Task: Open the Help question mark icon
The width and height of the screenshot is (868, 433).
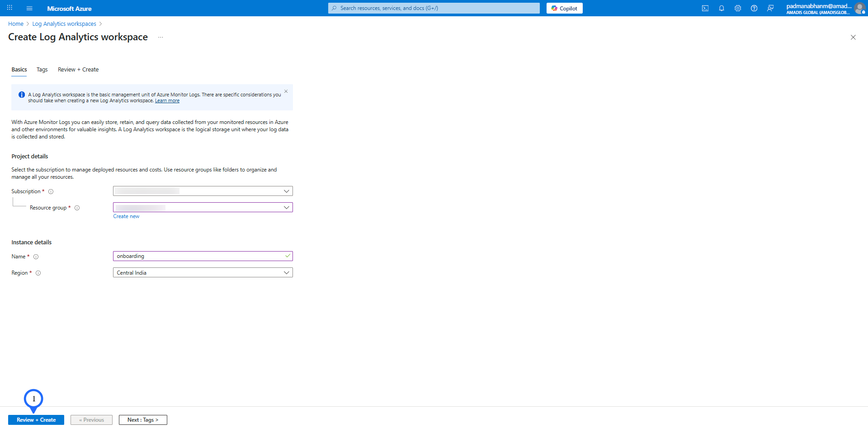Action: [x=754, y=8]
